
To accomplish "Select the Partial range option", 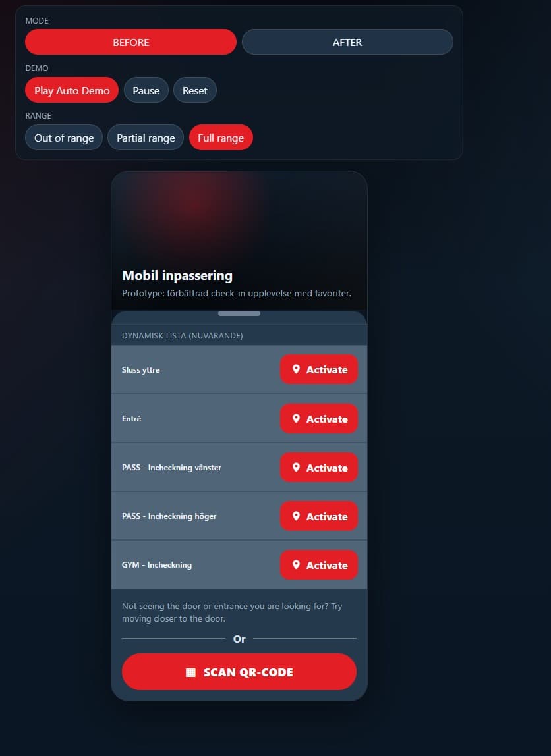I will tap(146, 138).
